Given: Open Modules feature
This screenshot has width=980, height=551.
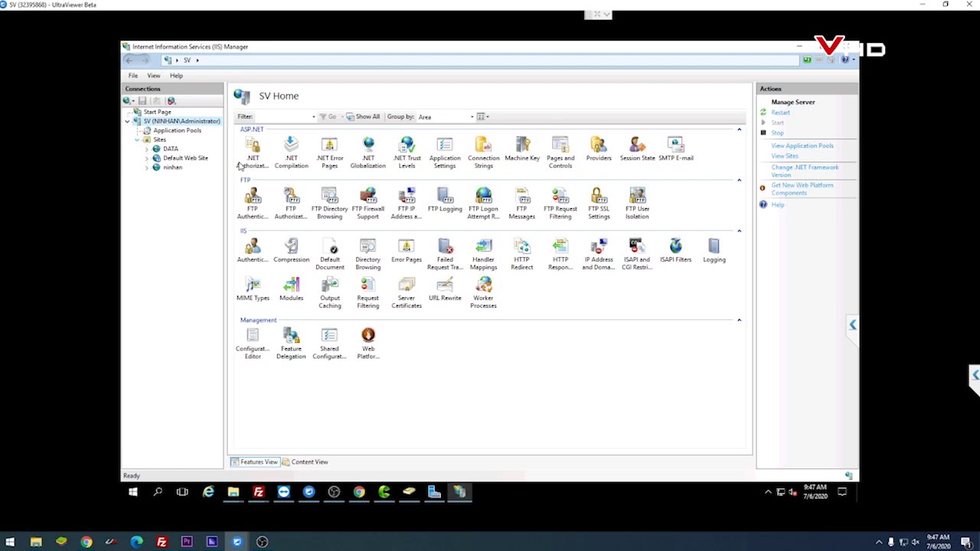Looking at the screenshot, I should coord(291,289).
